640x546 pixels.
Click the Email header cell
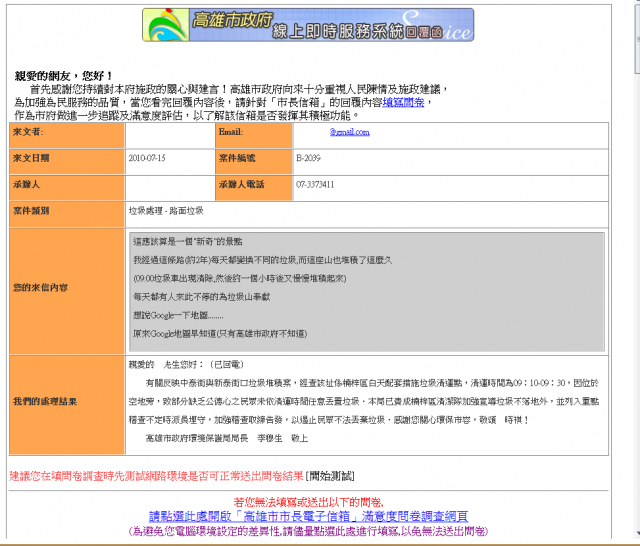pos(253,135)
